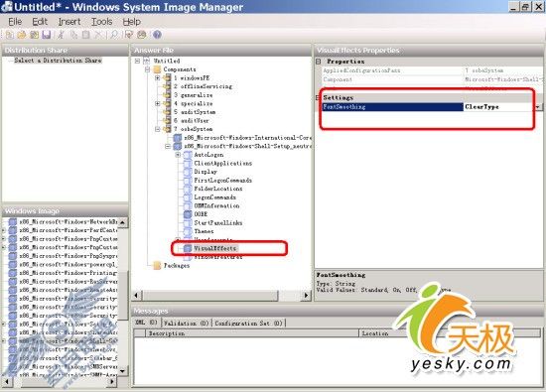Select the OEMInformation tree item
Screen dimensions: 546x392
[x=216, y=205]
